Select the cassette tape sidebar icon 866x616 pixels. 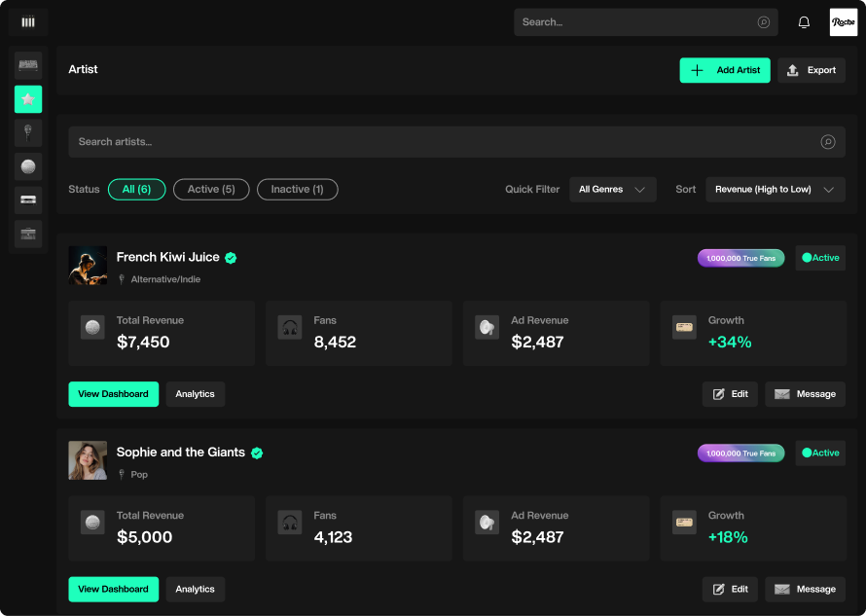click(28, 200)
